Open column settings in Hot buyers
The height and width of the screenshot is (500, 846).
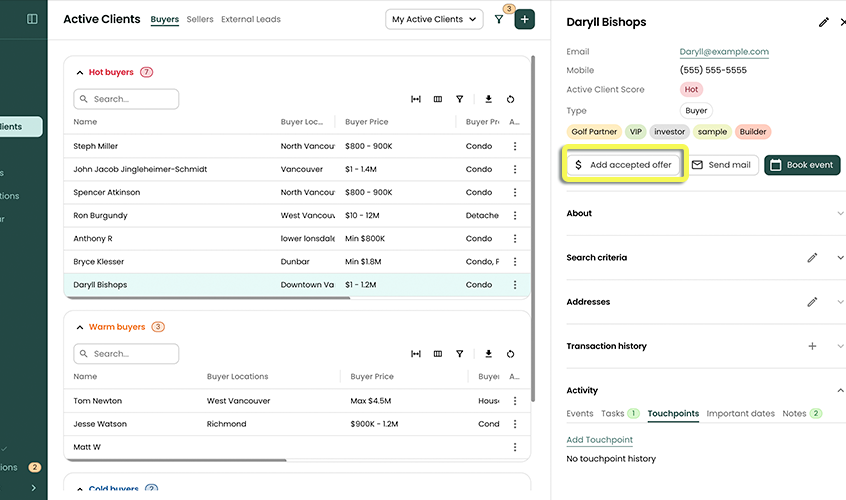pos(438,100)
